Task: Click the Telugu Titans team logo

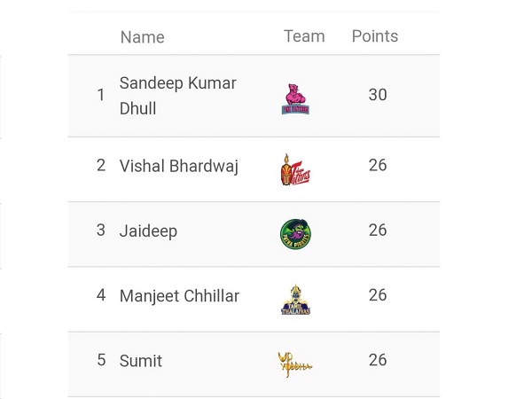Action: coord(295,169)
